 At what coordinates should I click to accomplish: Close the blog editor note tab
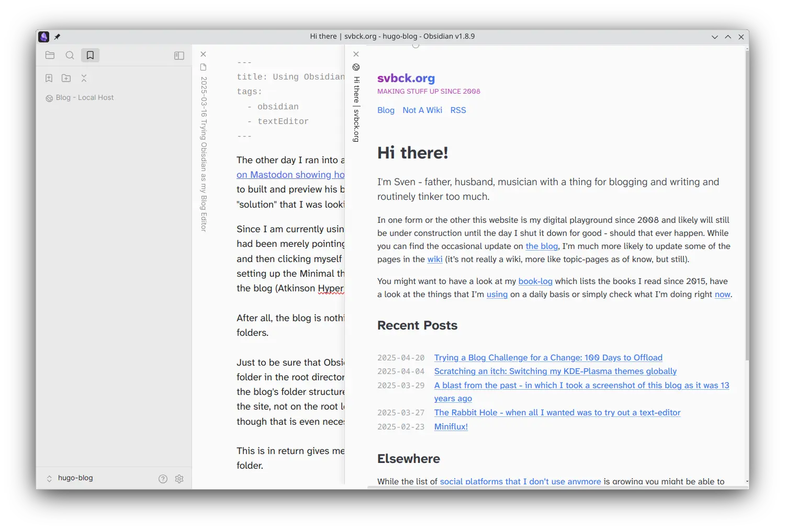click(x=204, y=54)
